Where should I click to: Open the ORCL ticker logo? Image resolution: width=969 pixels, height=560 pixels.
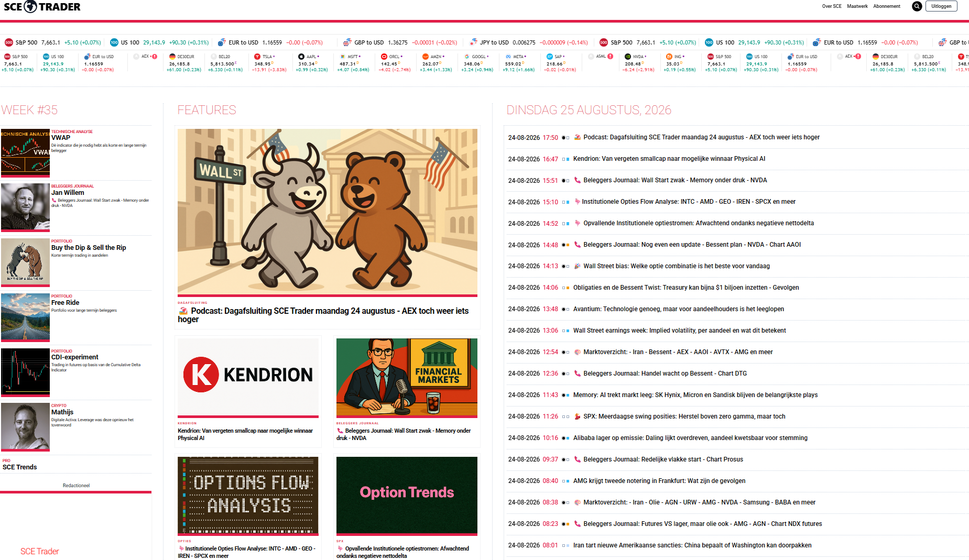(x=384, y=57)
